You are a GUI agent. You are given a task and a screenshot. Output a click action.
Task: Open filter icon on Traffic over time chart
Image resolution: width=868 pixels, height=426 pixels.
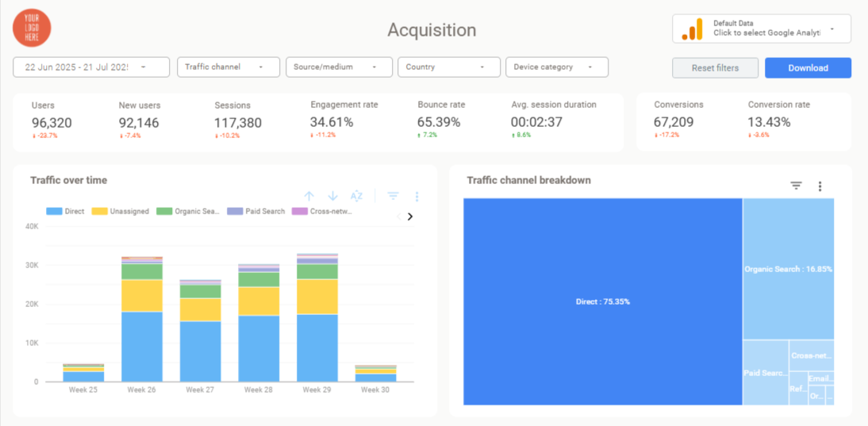coord(393,196)
